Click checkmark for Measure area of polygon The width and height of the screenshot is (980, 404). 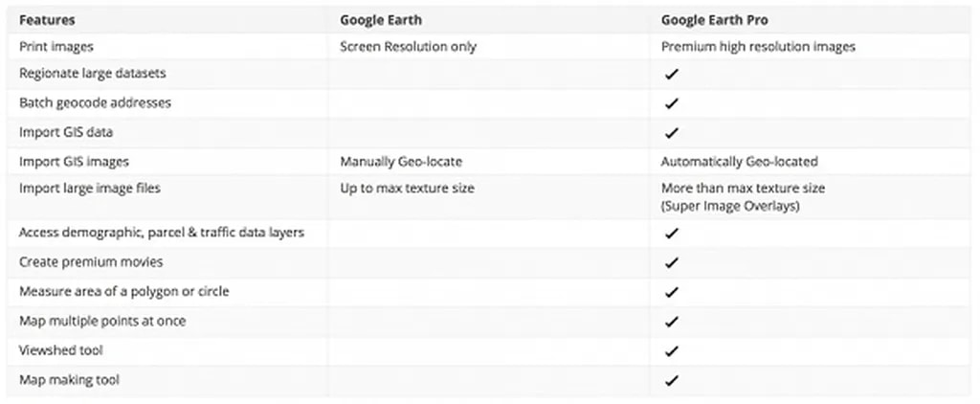(671, 292)
